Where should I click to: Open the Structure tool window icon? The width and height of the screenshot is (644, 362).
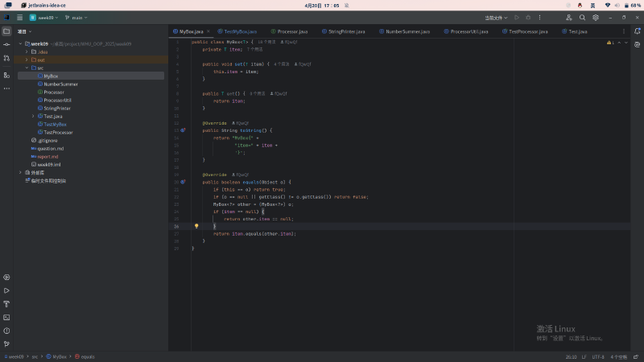(6, 75)
